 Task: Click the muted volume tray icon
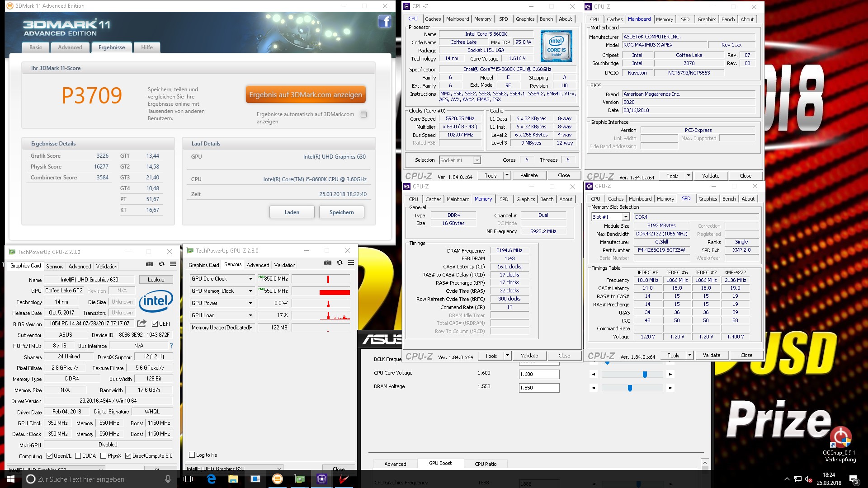coord(808,479)
